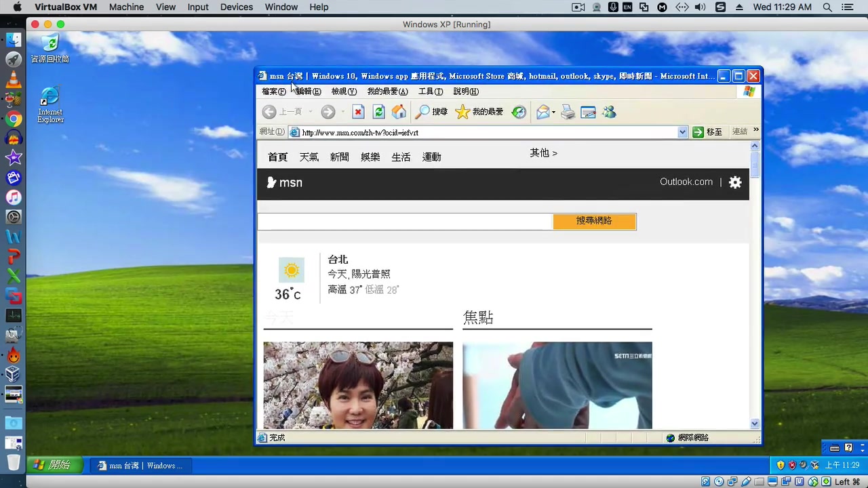Expand the address bar URL dropdown

click(x=683, y=132)
